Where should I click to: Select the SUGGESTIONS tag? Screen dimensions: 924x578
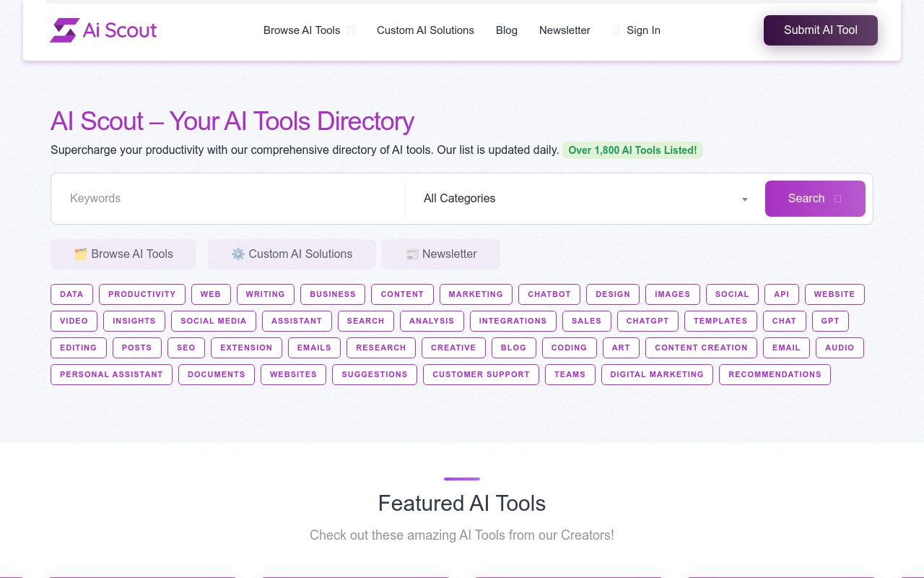pyautogui.click(x=375, y=374)
